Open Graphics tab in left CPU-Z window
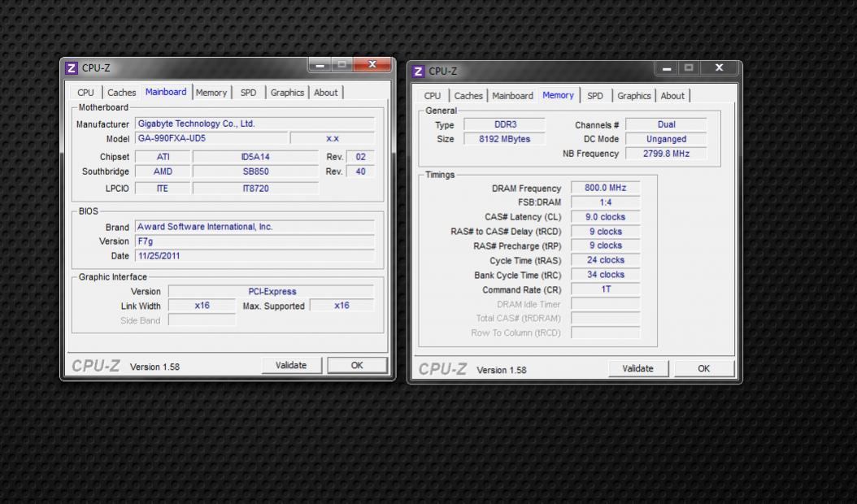Viewport: 857px width, 504px height. coord(287,93)
